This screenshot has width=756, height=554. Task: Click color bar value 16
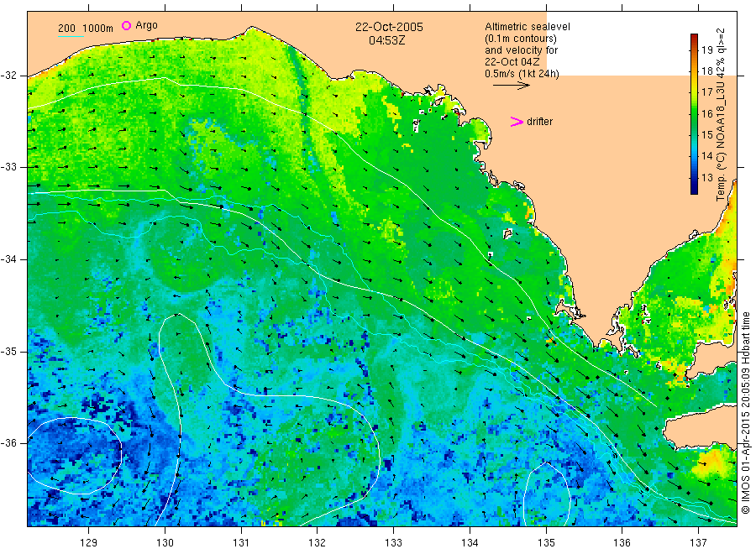[x=706, y=113]
